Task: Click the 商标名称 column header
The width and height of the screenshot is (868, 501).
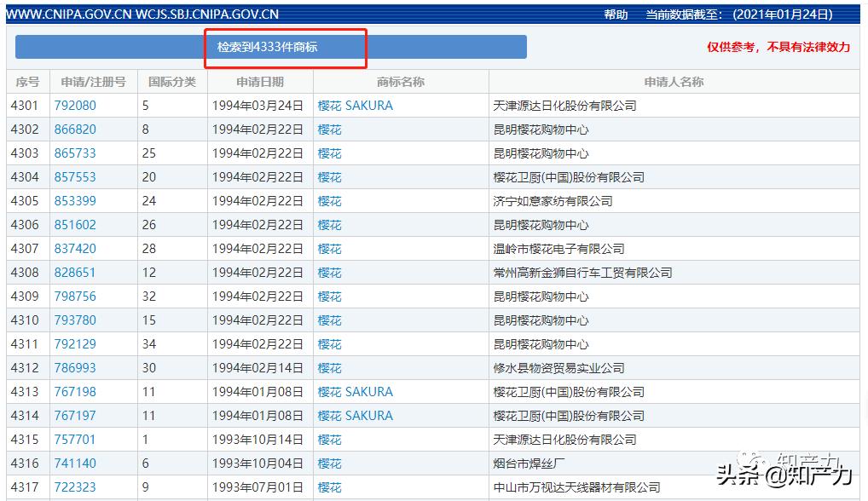Action: pos(401,82)
